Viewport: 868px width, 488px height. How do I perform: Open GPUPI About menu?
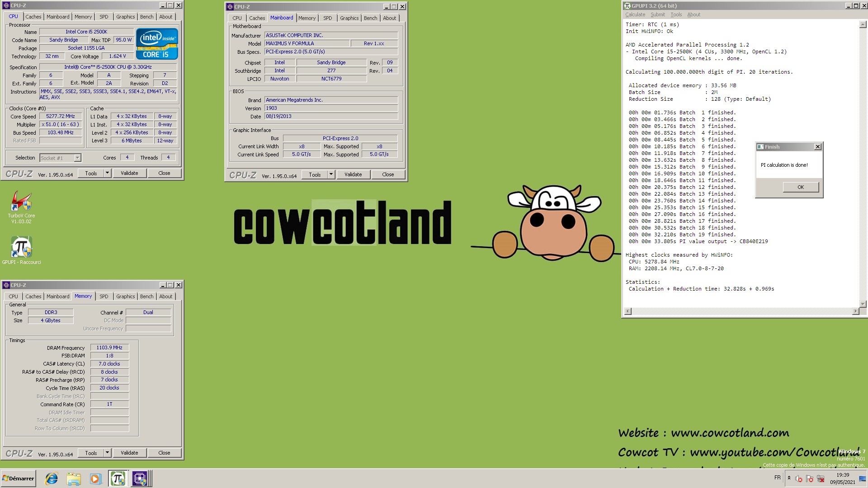693,14
